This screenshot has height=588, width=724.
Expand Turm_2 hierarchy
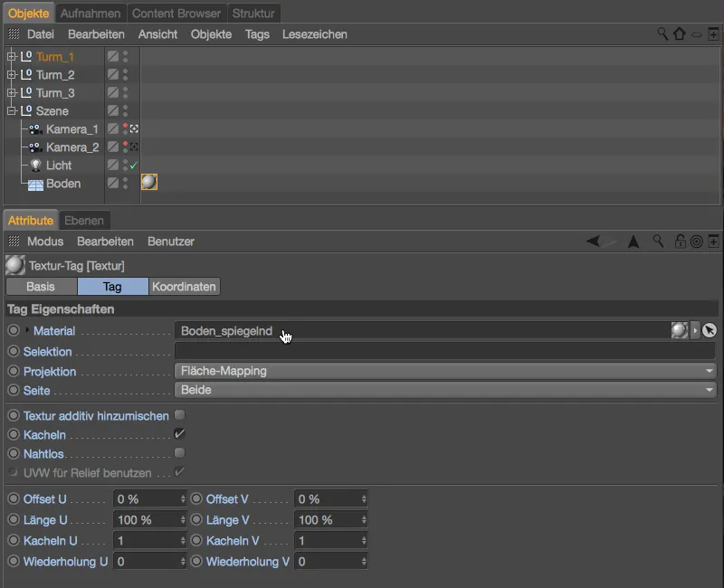[12, 74]
